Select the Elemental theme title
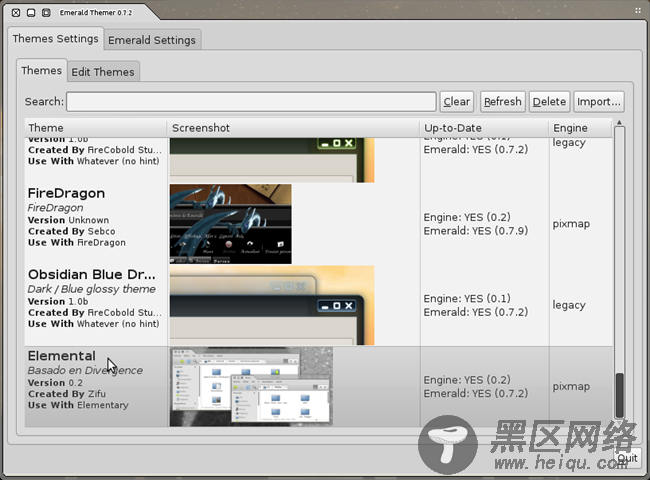The width and height of the screenshot is (650, 480). coord(62,356)
